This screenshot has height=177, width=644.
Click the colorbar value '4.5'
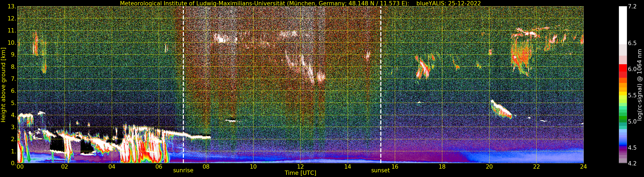(x=632, y=148)
